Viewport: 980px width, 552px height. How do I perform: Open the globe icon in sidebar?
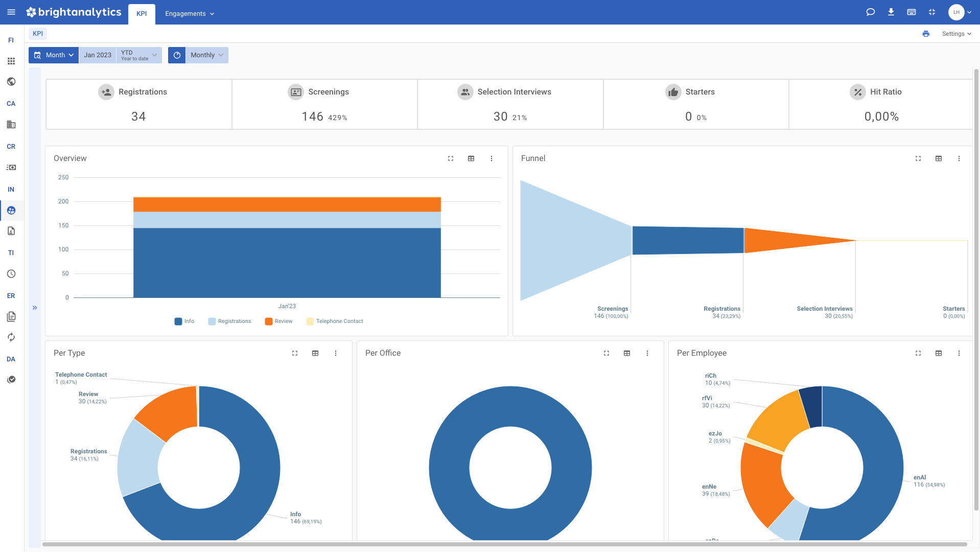pyautogui.click(x=11, y=82)
